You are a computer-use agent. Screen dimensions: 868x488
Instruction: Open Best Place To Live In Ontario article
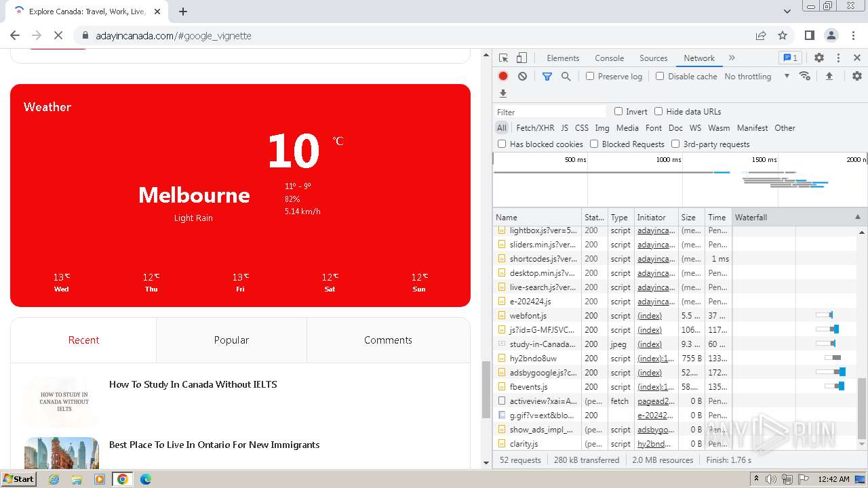[214, 445]
